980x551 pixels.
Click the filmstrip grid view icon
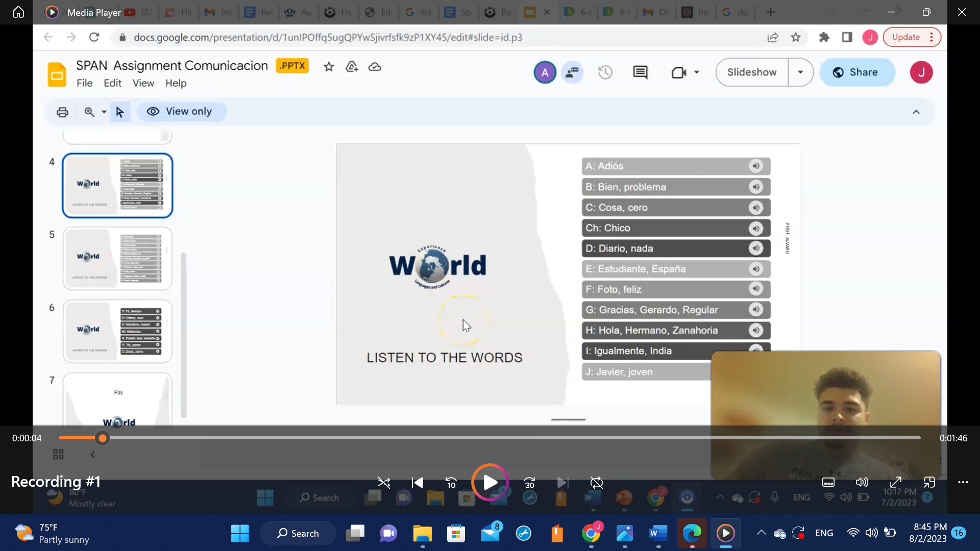(x=58, y=454)
